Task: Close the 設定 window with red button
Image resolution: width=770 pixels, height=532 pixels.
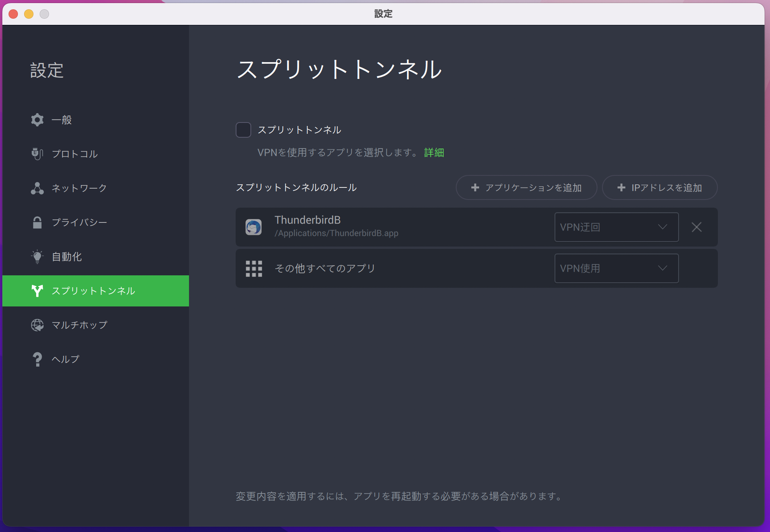Action: pos(14,14)
